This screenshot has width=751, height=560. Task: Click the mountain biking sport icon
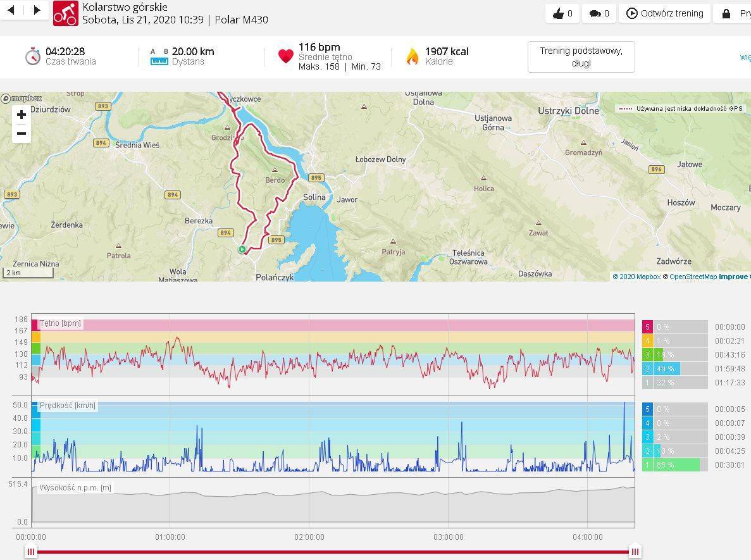point(65,13)
